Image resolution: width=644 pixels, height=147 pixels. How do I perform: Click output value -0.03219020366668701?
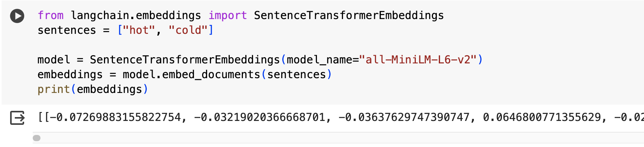[x=260, y=117]
